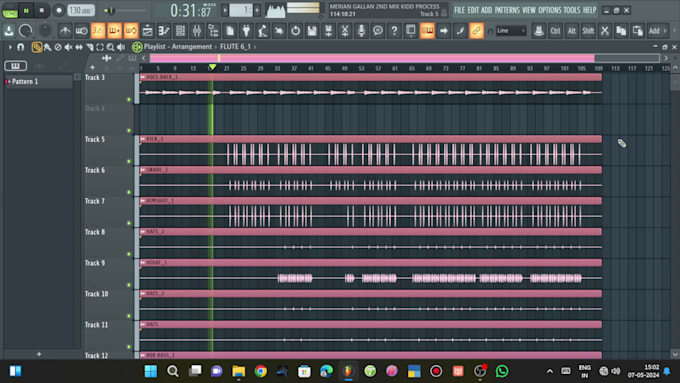The height and width of the screenshot is (383, 680).
Task: Open the RIMSHOT_1 clip menu
Action: click(143, 201)
